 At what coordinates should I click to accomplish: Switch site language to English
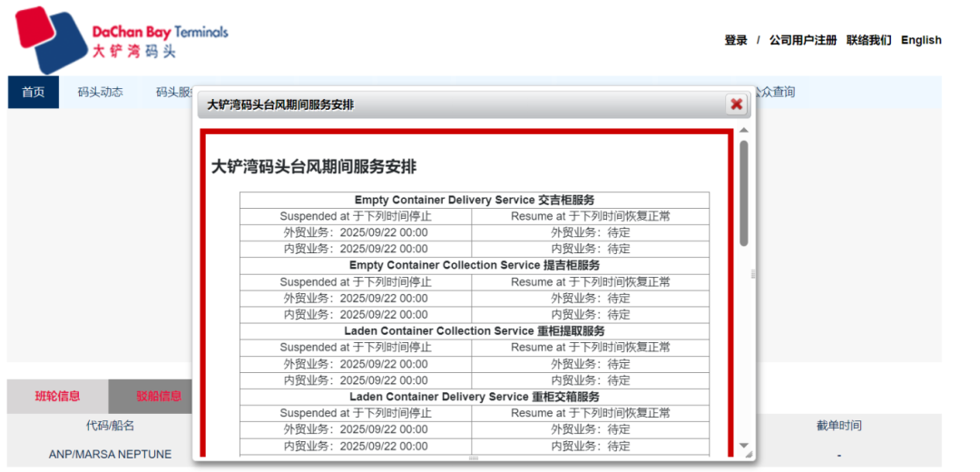tap(921, 40)
